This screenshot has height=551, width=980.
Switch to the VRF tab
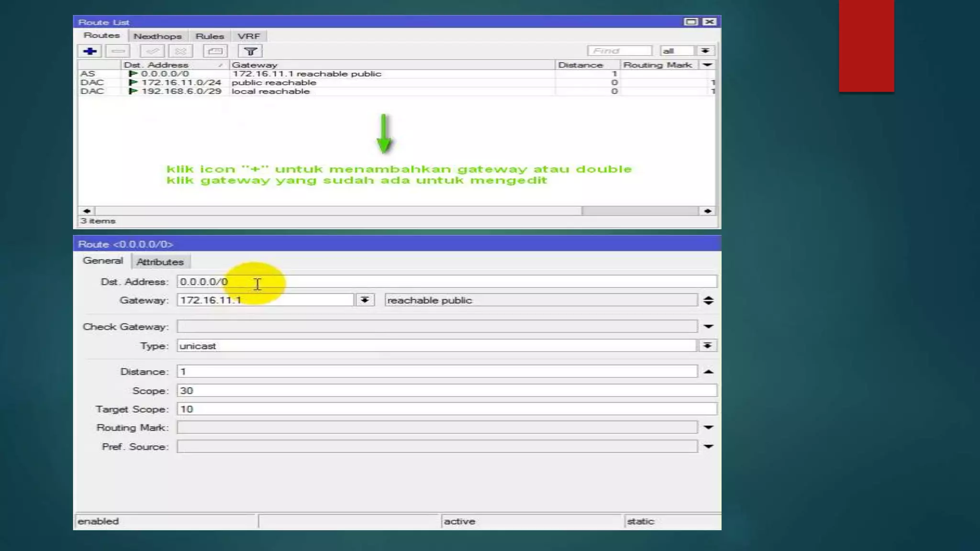[248, 36]
